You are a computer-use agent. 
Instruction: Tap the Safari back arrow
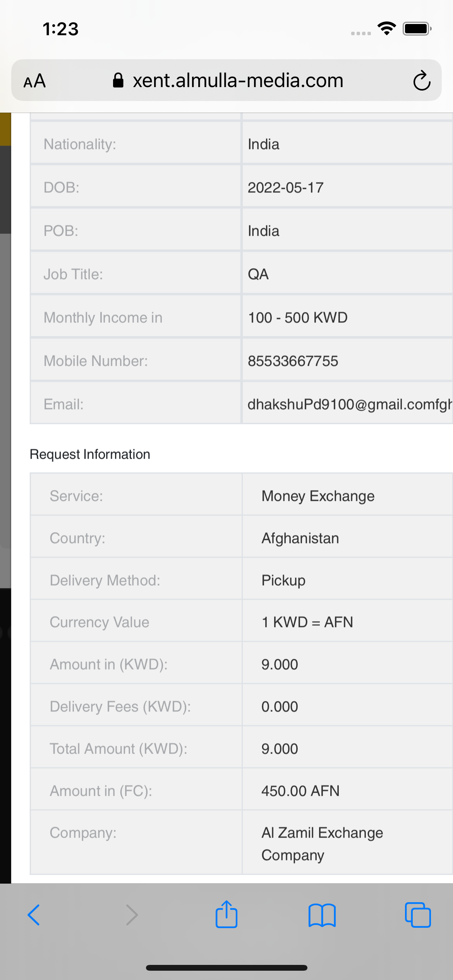[34, 915]
